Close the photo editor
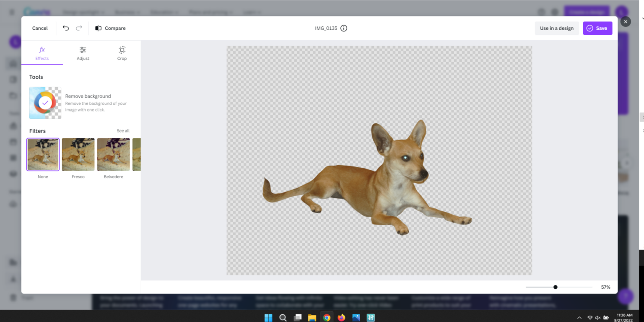644x322 pixels. coord(626,21)
